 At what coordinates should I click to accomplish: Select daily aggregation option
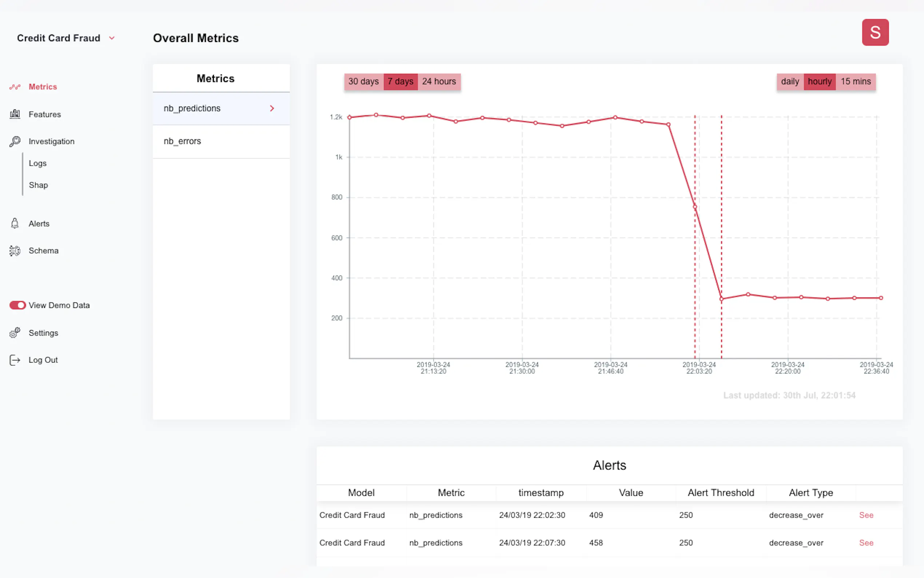point(789,82)
